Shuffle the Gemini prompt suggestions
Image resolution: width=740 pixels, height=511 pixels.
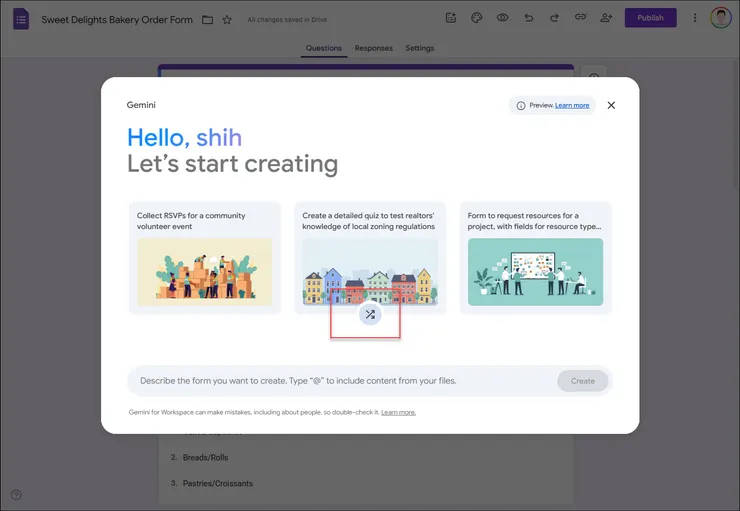click(370, 314)
